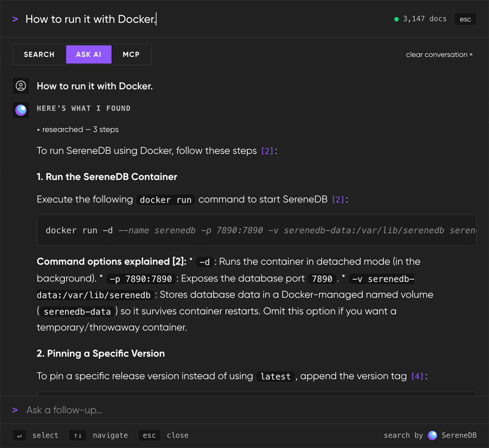Open citation [2] after 'follow these steps'
This screenshot has width=489, height=448.
click(267, 151)
